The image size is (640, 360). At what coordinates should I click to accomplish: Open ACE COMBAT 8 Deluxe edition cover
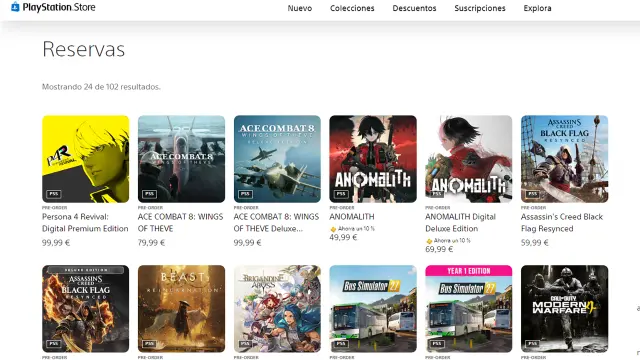click(277, 159)
